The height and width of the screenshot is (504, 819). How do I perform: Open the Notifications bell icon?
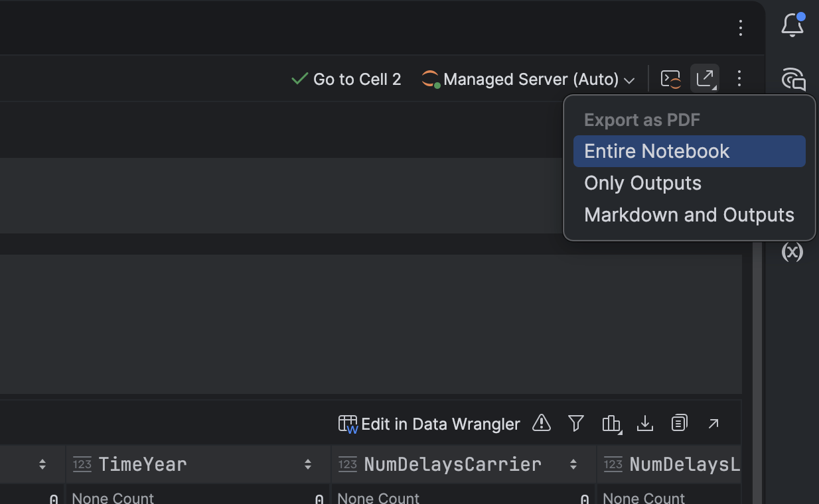click(792, 26)
